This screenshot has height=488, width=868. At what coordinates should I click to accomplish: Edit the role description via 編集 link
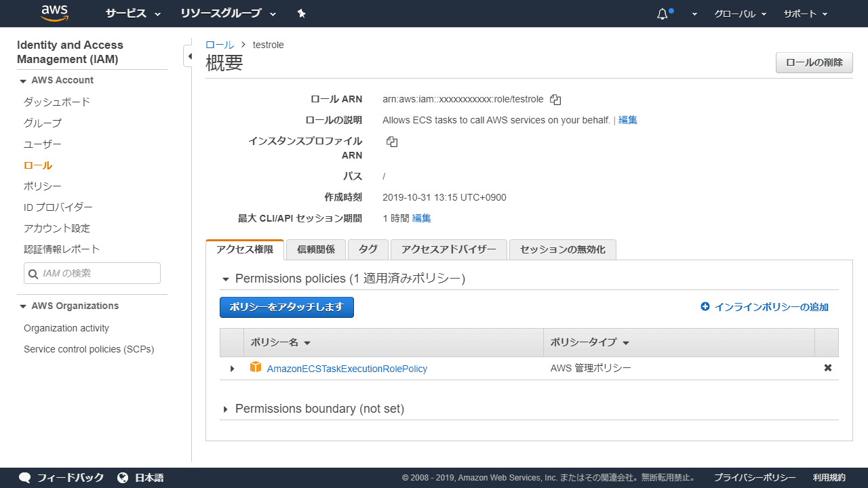(628, 120)
